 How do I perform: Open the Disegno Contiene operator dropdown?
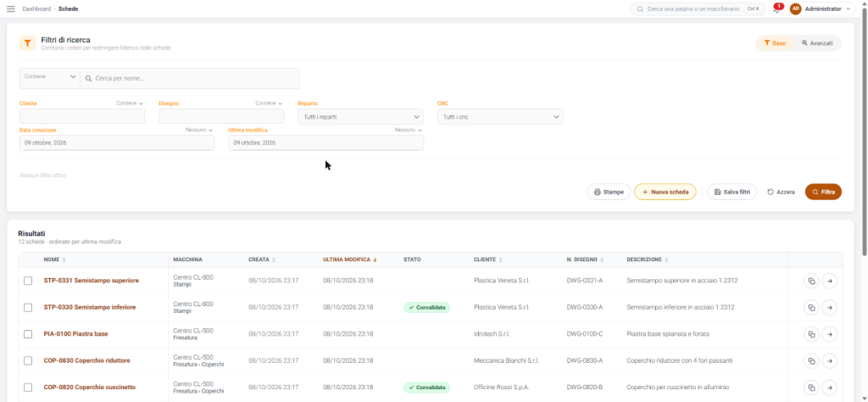point(269,103)
